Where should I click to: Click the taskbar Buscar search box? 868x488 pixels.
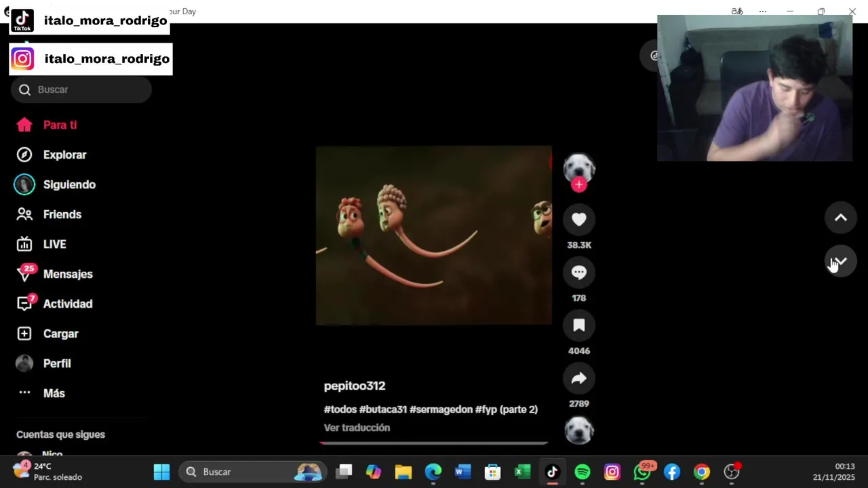253,472
